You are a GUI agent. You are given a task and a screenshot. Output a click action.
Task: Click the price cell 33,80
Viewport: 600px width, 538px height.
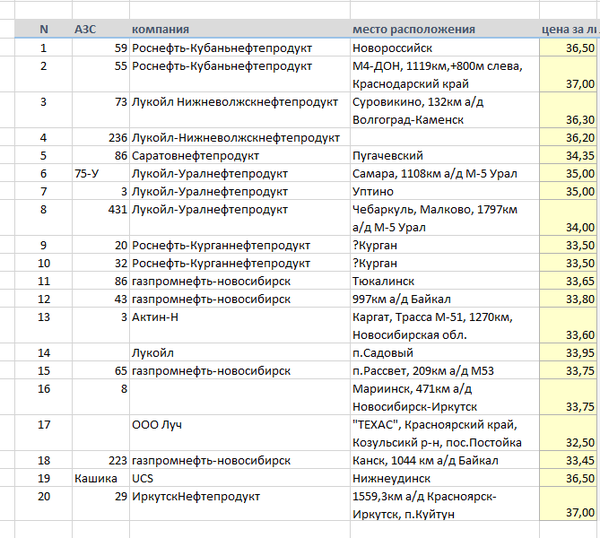click(x=568, y=299)
